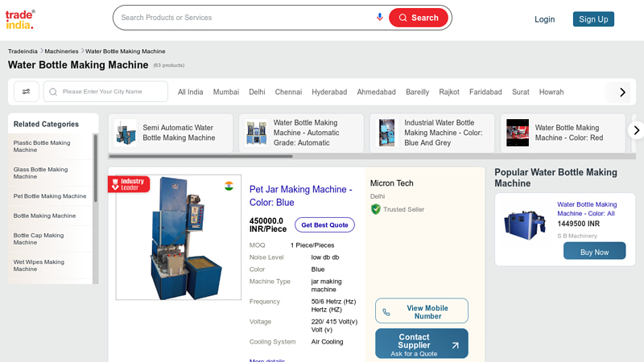Focus the Enter Your City Name field
Screen dimensions: 644x362
coord(105,92)
